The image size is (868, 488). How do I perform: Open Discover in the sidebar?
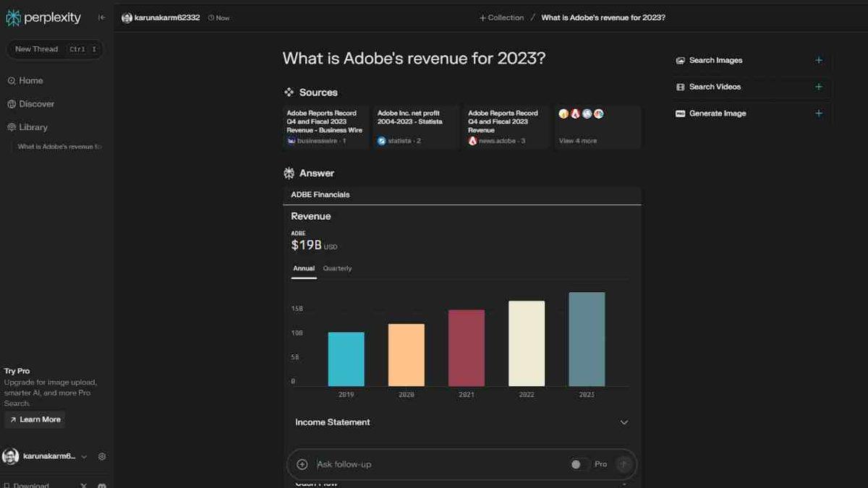tap(36, 104)
